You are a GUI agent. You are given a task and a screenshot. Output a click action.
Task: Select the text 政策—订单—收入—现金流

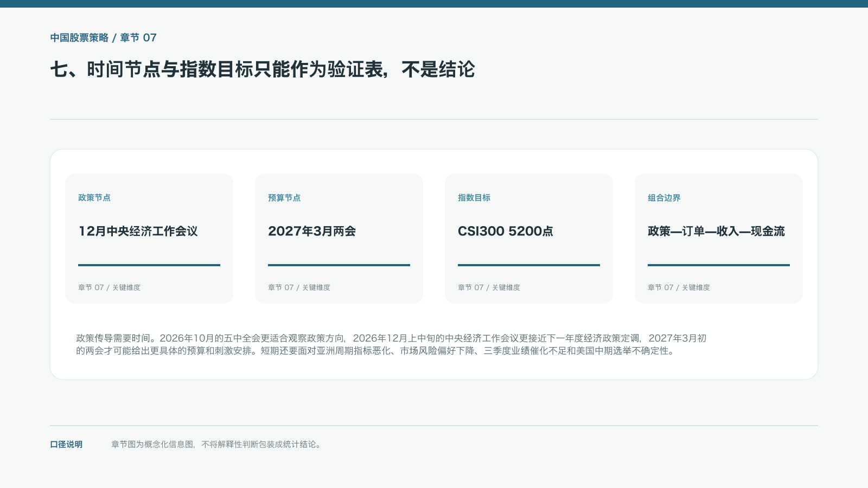[x=716, y=232]
